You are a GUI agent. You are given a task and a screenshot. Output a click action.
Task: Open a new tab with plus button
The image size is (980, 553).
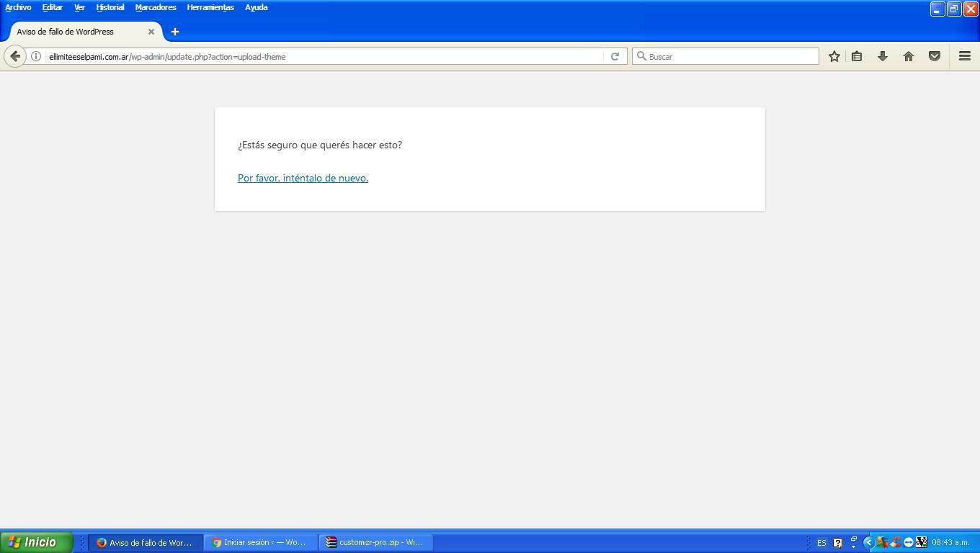[174, 32]
